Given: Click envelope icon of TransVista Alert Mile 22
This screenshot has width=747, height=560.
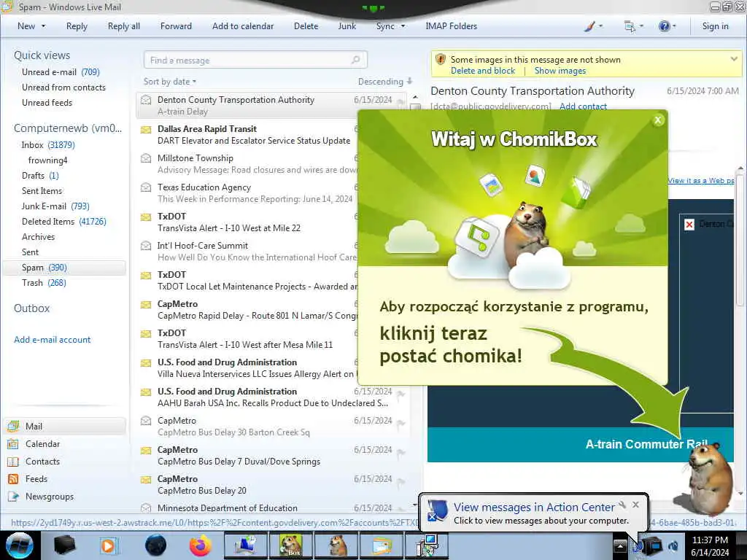Looking at the screenshot, I should (x=146, y=217).
